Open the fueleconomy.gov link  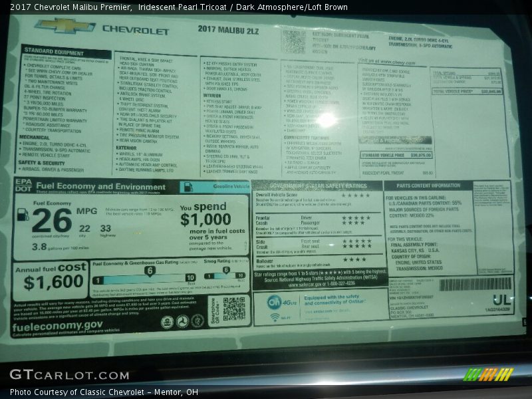57,326
